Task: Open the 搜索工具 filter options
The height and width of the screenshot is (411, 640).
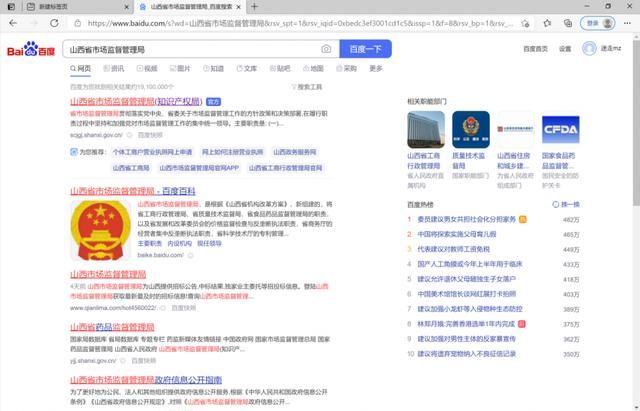Action: click(307, 87)
